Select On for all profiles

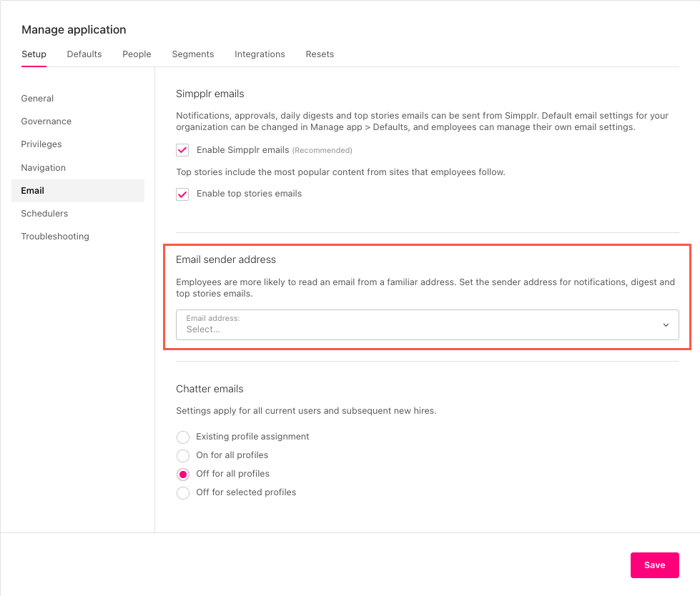click(182, 455)
